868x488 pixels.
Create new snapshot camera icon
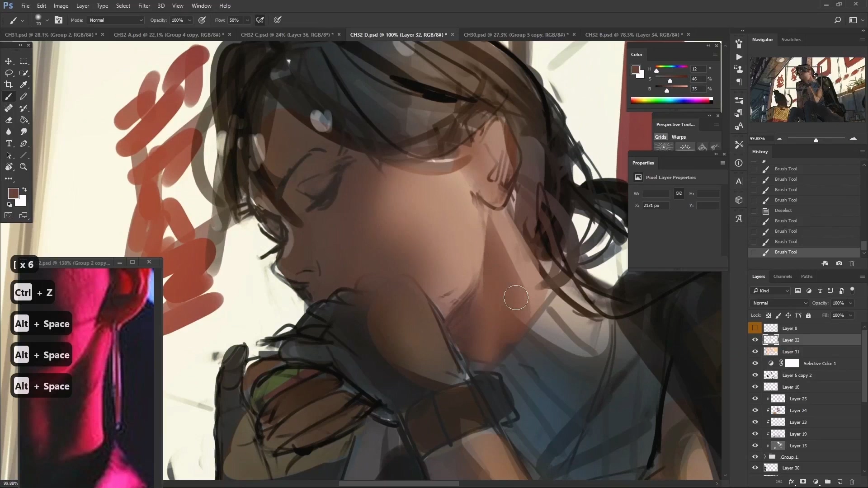click(x=839, y=263)
